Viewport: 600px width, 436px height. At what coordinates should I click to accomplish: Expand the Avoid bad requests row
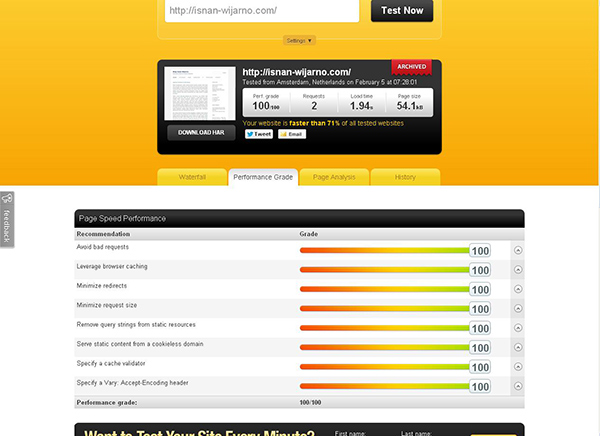518,250
